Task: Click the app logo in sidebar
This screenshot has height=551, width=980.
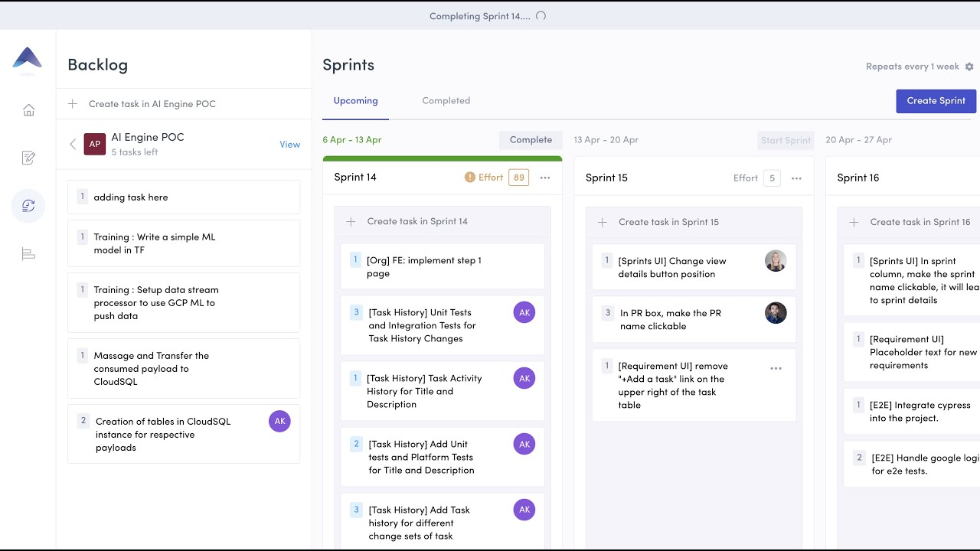Action: [28, 58]
